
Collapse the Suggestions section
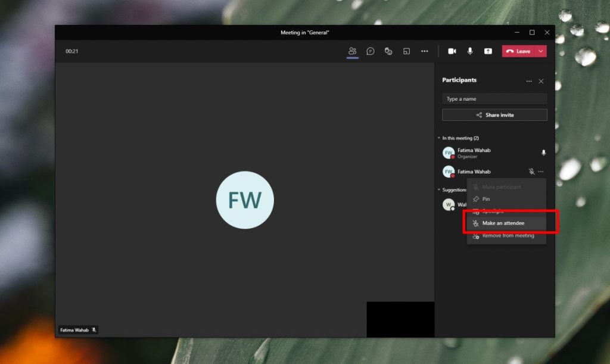(438, 189)
